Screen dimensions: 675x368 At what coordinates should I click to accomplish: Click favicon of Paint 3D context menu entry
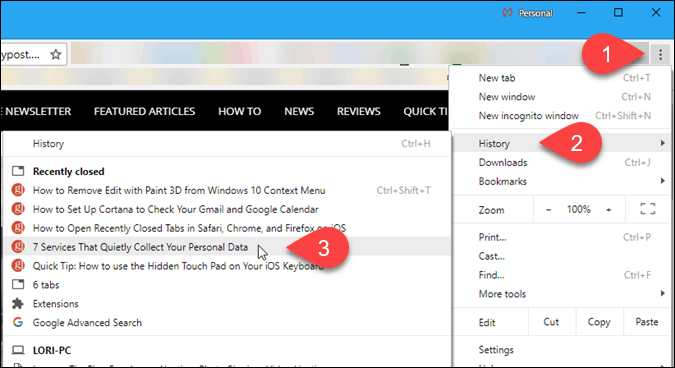[x=18, y=190]
